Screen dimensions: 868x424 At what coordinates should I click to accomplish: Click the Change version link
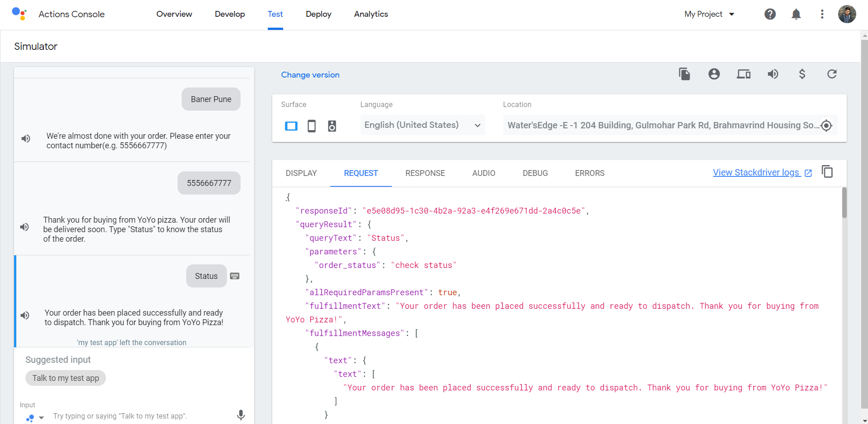(310, 75)
